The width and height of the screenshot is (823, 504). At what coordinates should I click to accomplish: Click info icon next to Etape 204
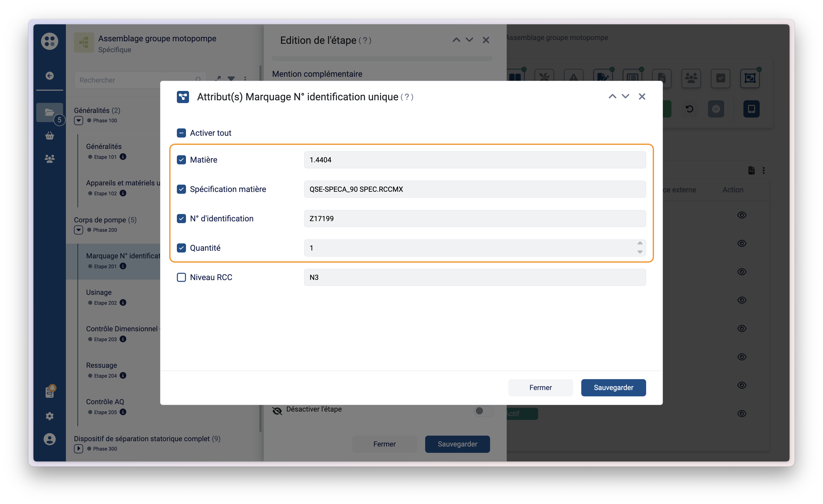click(x=123, y=376)
